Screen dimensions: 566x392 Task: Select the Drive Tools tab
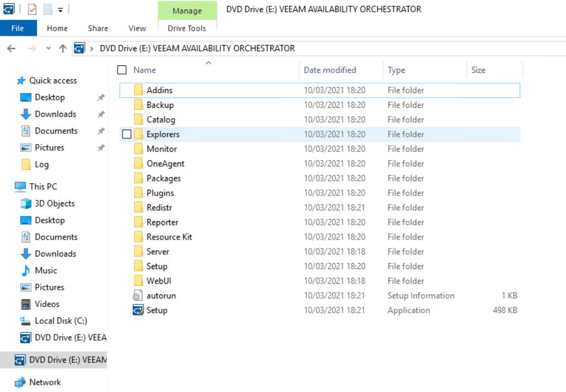pyautogui.click(x=187, y=28)
